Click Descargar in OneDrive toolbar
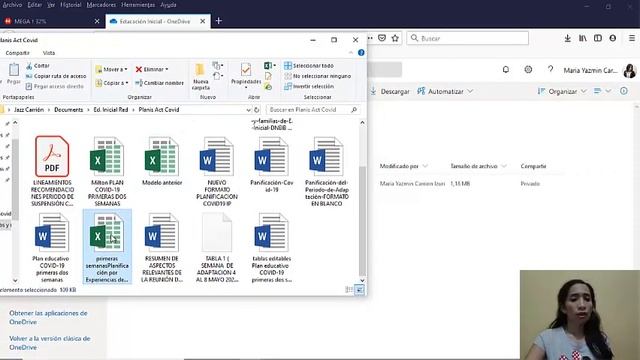 (390, 91)
